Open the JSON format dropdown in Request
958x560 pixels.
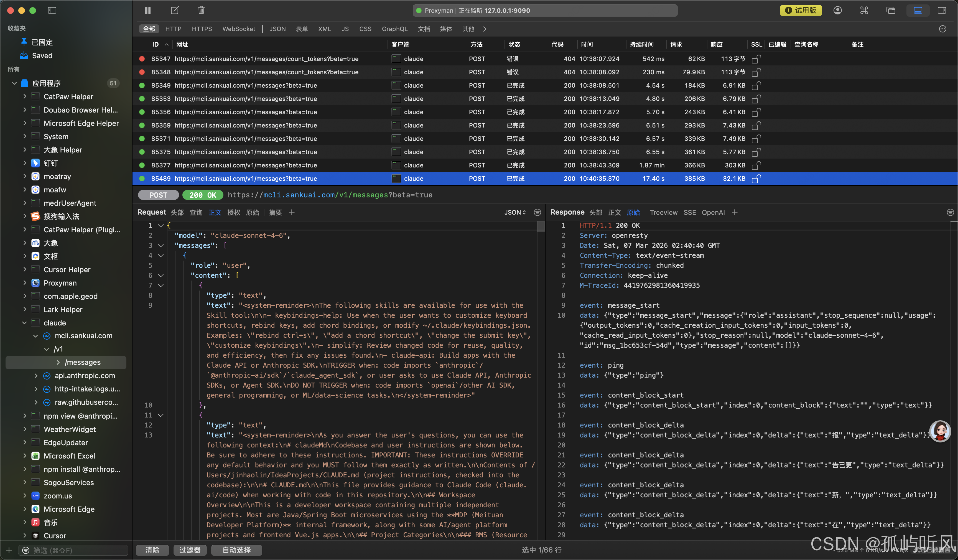[515, 212]
